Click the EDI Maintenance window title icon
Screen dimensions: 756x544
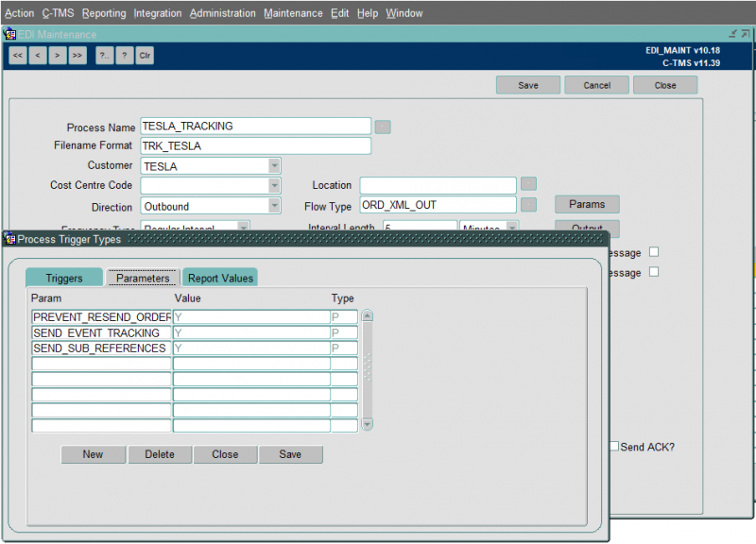coord(9,34)
